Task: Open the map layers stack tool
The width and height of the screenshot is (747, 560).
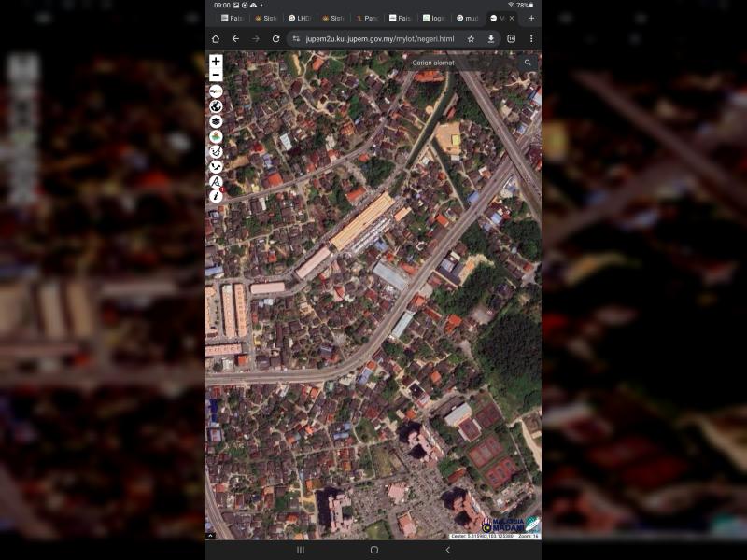Action: pyautogui.click(x=216, y=121)
